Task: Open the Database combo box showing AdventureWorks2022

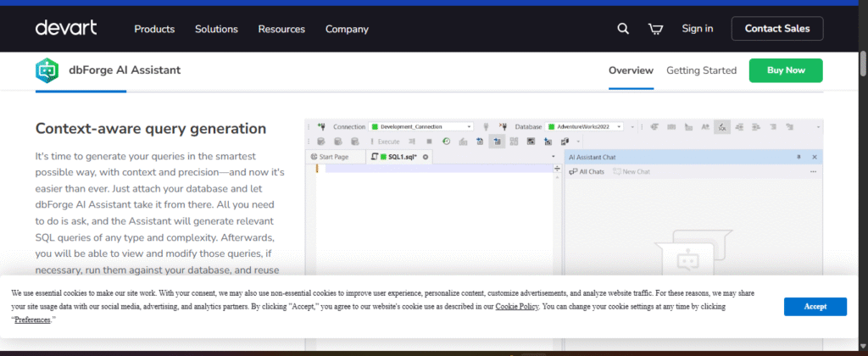Action: pos(585,127)
